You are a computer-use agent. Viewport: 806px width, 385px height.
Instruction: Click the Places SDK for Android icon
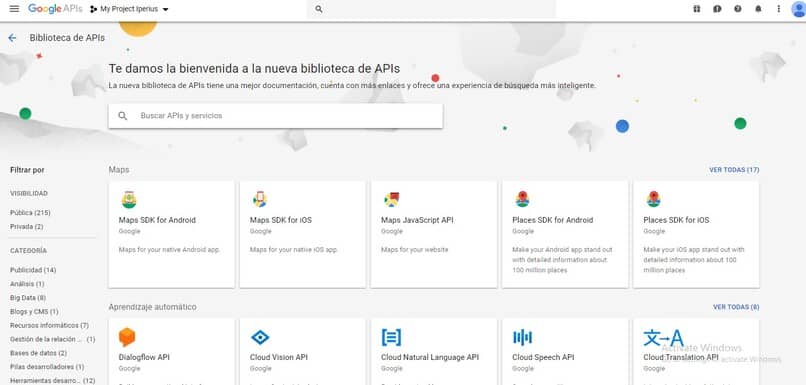pos(523,199)
